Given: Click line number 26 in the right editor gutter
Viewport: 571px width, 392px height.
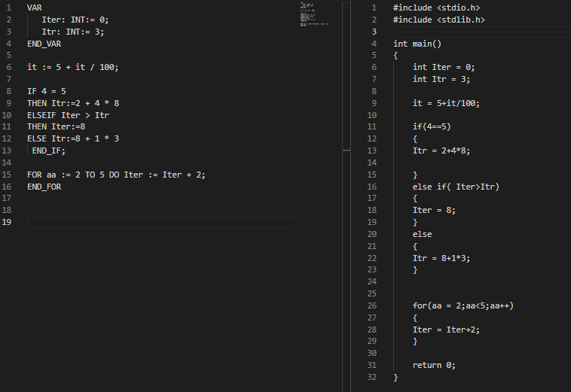Looking at the screenshot, I should (x=372, y=305).
